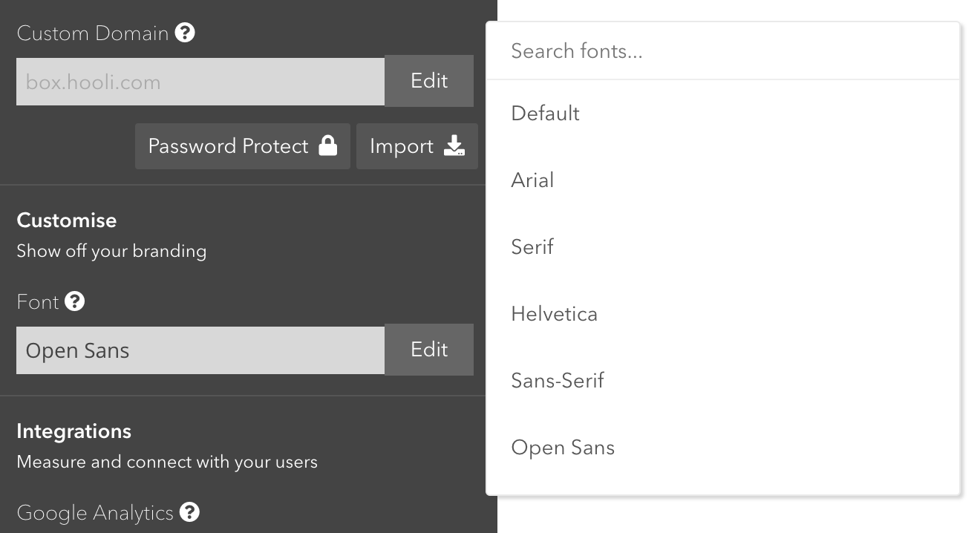This screenshot has height=533, width=980.
Task: Click the Password Protect button label
Action: coord(228,146)
